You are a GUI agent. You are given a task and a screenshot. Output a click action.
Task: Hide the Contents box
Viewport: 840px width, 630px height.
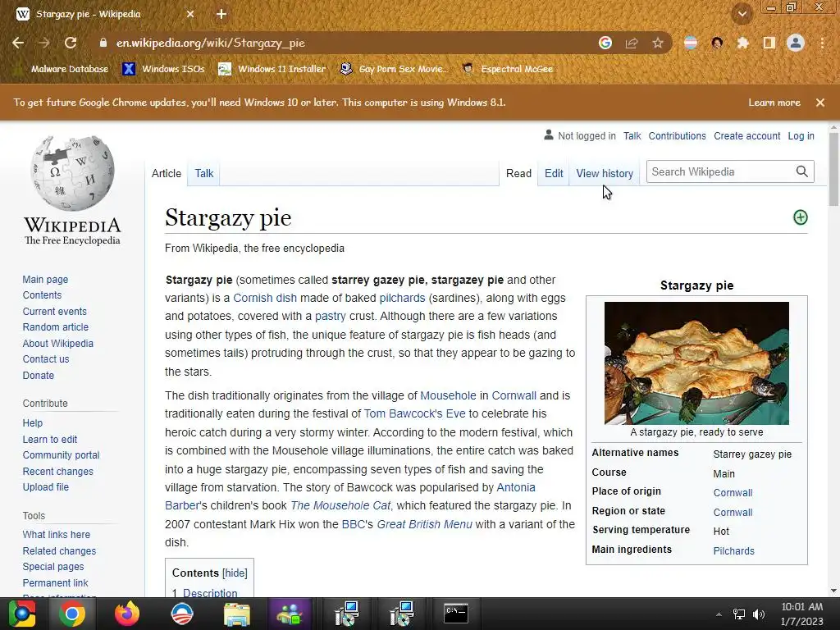tap(235, 573)
